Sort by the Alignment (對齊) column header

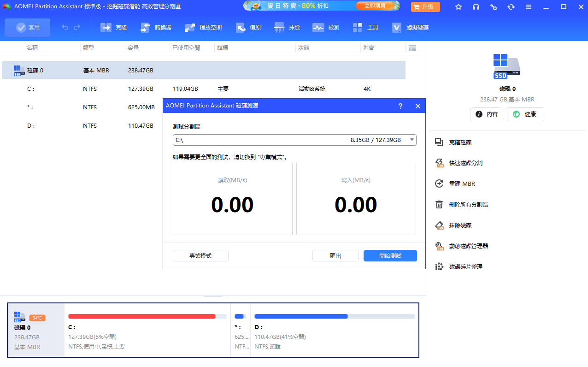coord(369,48)
